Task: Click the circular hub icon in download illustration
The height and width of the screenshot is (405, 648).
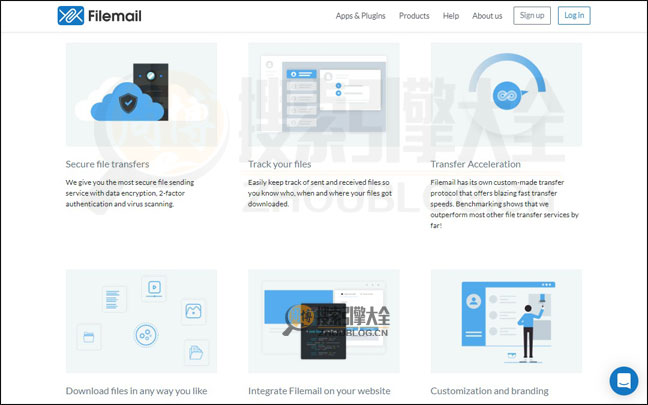Action: tap(146, 335)
